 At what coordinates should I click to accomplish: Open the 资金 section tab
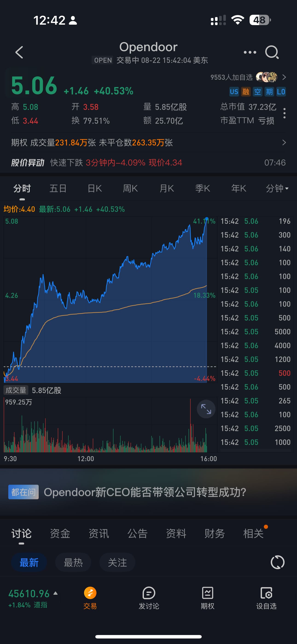pos(60,534)
